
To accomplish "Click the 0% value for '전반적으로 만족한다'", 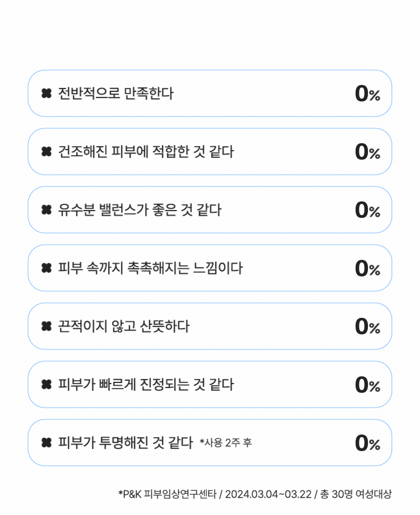I will 367,94.
